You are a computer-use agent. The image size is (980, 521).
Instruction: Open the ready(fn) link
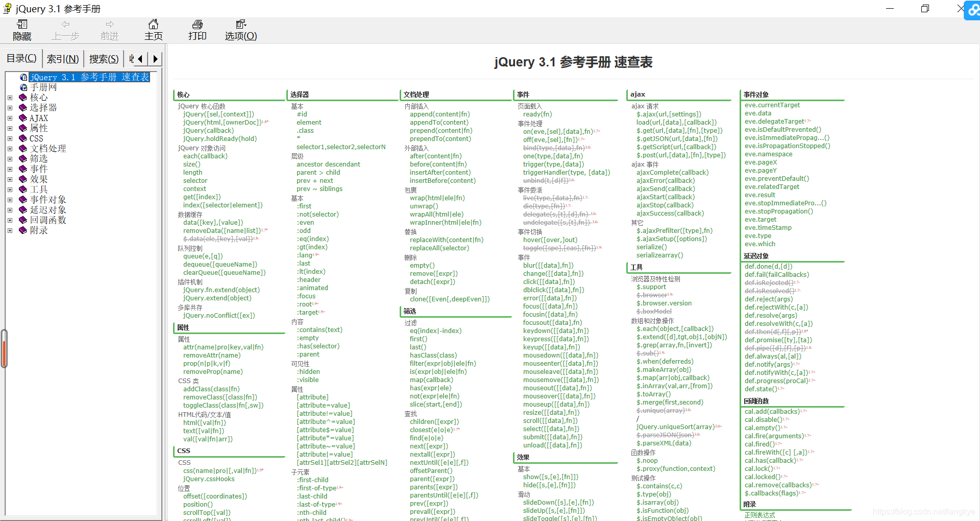pyautogui.click(x=537, y=114)
